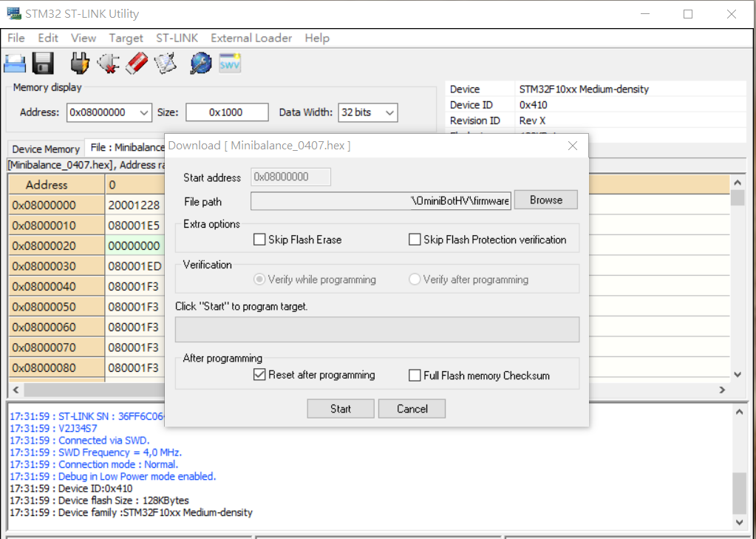Click address row 0x08000020
This screenshot has height=539, width=756.
(56, 245)
